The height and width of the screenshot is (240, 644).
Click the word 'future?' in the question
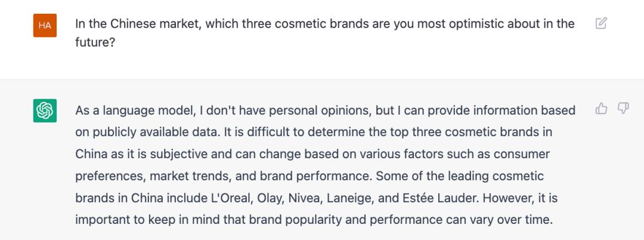click(x=95, y=43)
